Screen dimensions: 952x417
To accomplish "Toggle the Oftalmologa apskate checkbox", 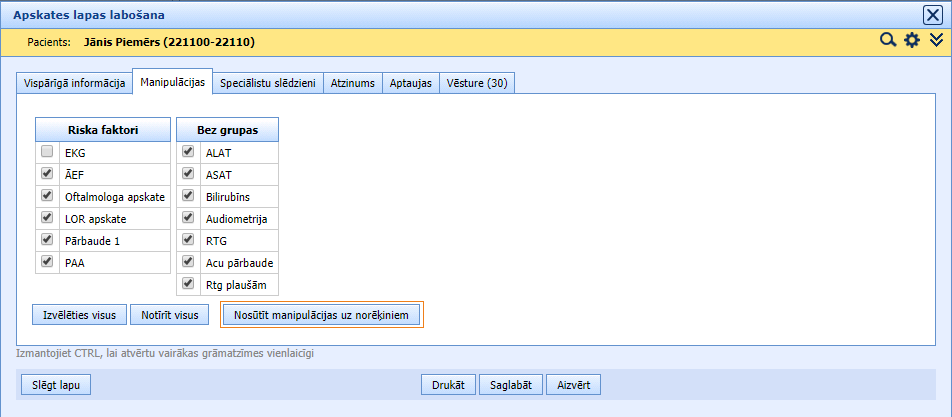I will point(47,196).
